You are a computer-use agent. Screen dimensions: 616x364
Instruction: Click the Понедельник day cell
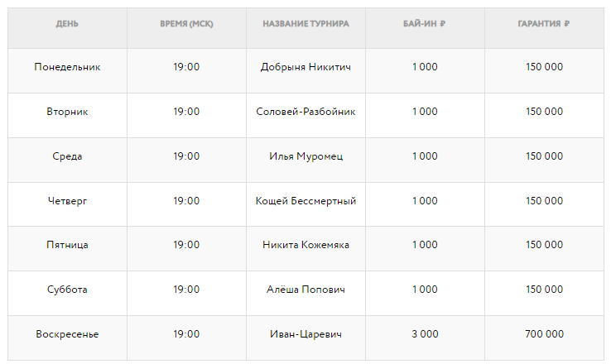click(67, 67)
